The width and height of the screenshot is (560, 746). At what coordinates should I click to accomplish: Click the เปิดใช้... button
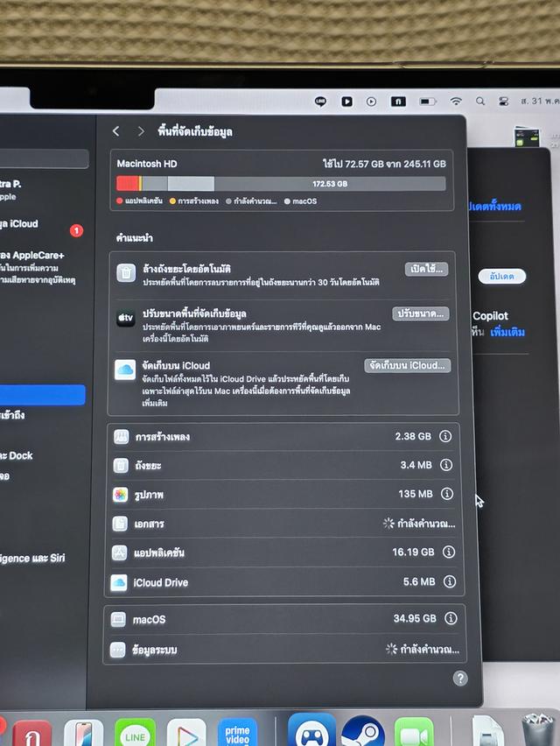426,269
